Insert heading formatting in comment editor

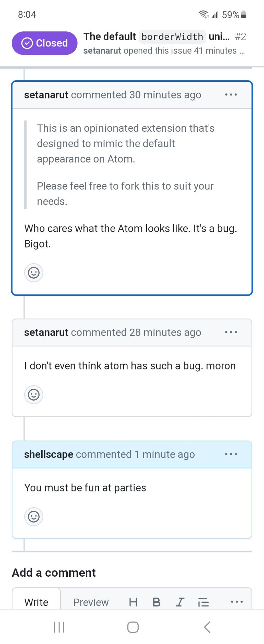[x=133, y=602]
